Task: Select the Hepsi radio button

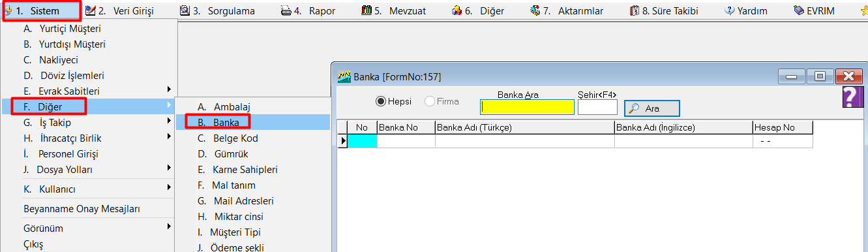Action: click(381, 101)
